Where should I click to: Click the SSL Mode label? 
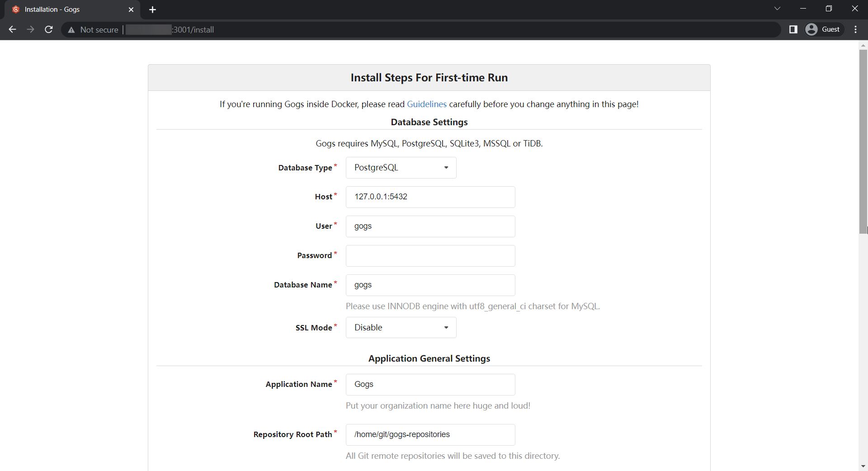tap(314, 328)
